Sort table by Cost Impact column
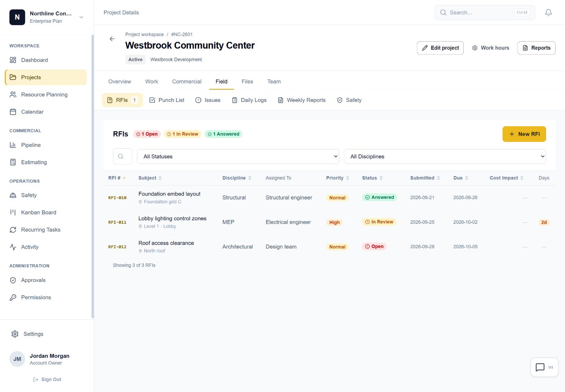 (506, 178)
